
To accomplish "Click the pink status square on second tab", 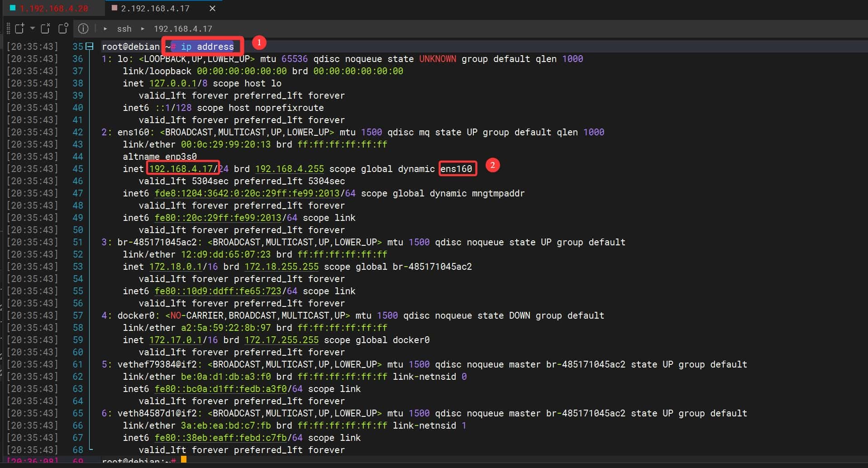I will pos(114,8).
